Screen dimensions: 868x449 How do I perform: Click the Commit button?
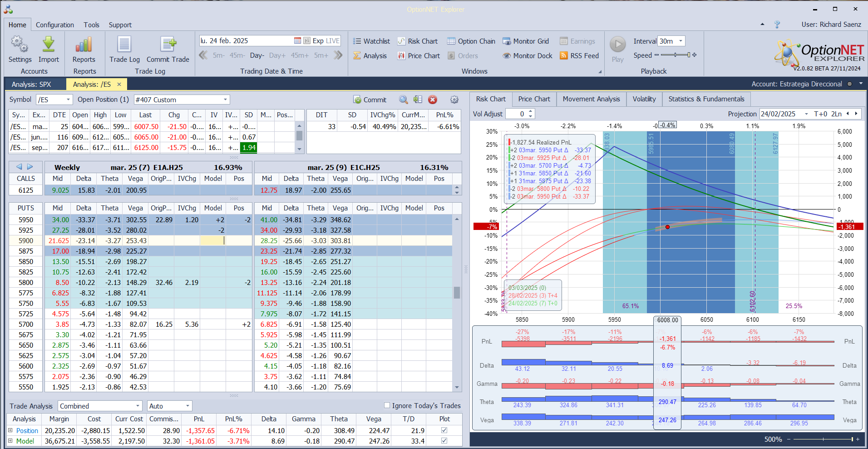pyautogui.click(x=370, y=100)
